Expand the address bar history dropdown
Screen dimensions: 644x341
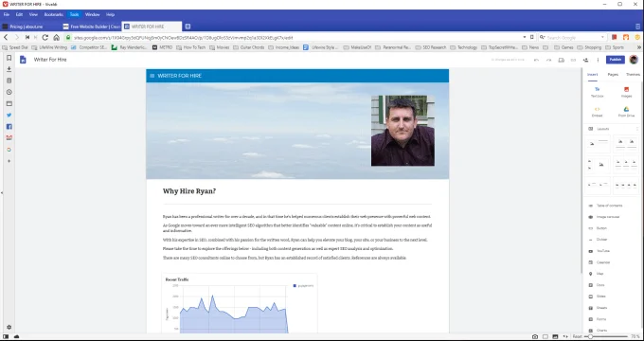point(525,37)
